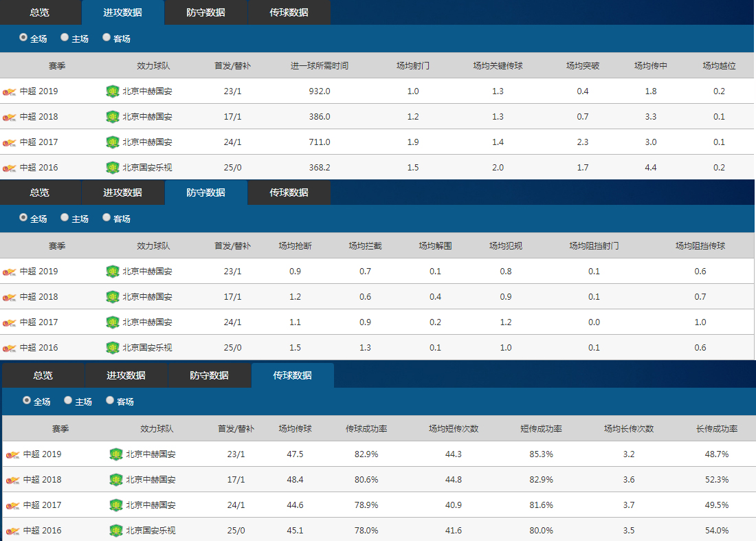Click the league flag icon beside 中超 2018 in the attack table

click(11, 117)
